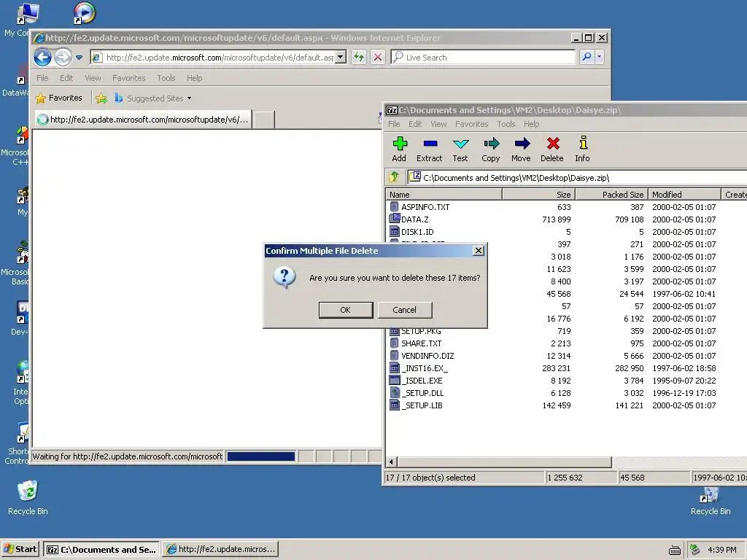Click the Copy tool in 7-Zip
This screenshot has width=747, height=560.
click(x=491, y=149)
